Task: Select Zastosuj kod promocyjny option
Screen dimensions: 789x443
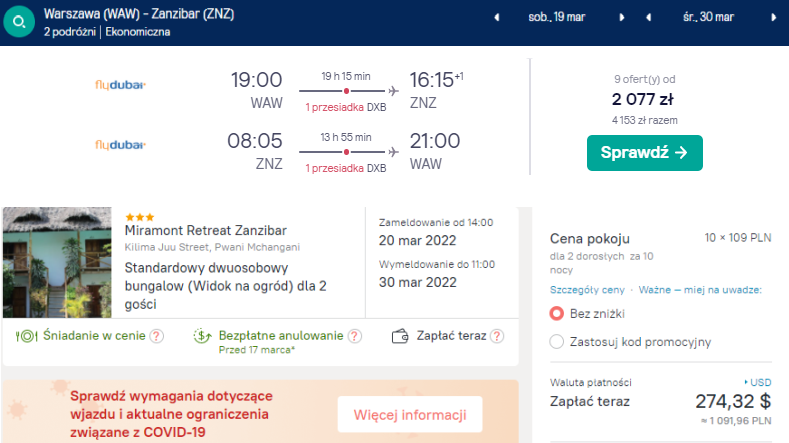Action: 557,342
